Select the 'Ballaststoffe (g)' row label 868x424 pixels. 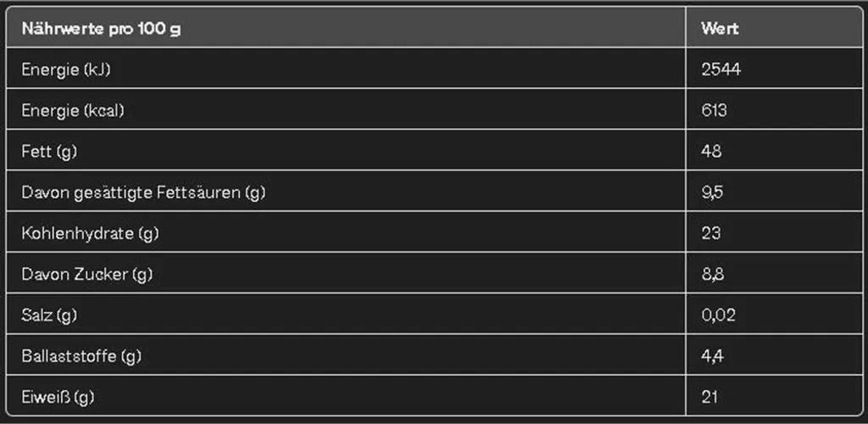click(x=81, y=356)
